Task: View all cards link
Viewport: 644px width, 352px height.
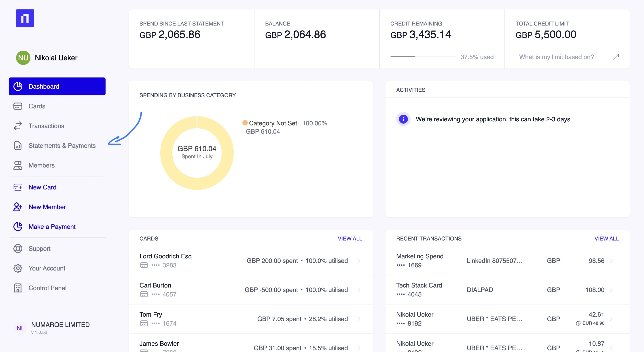Action: pyautogui.click(x=350, y=239)
